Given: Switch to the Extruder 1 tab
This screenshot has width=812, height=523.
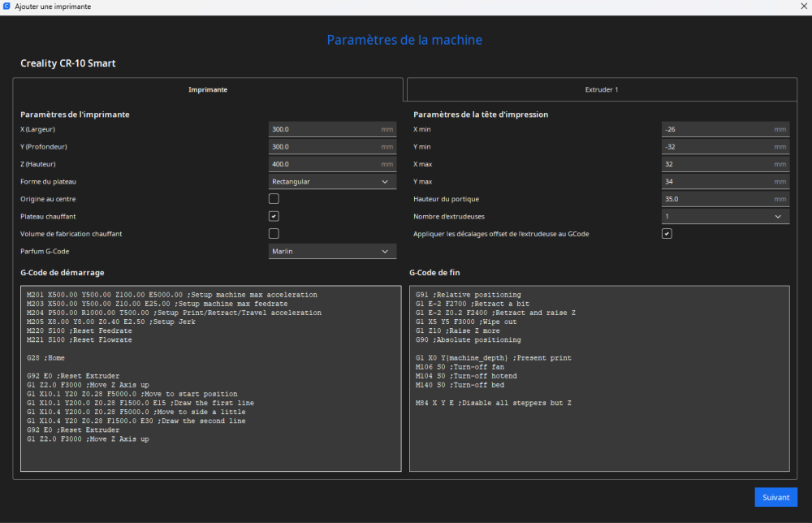Looking at the screenshot, I should [602, 89].
